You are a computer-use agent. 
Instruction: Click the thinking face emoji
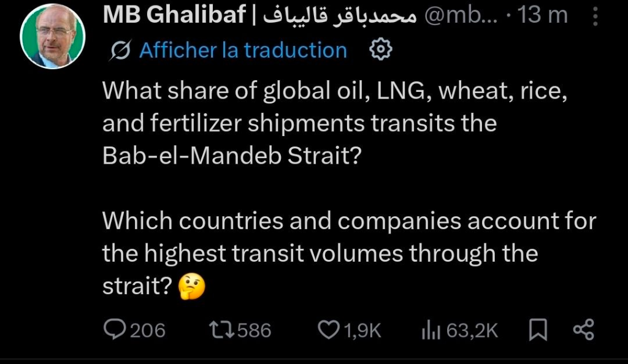pos(191,286)
